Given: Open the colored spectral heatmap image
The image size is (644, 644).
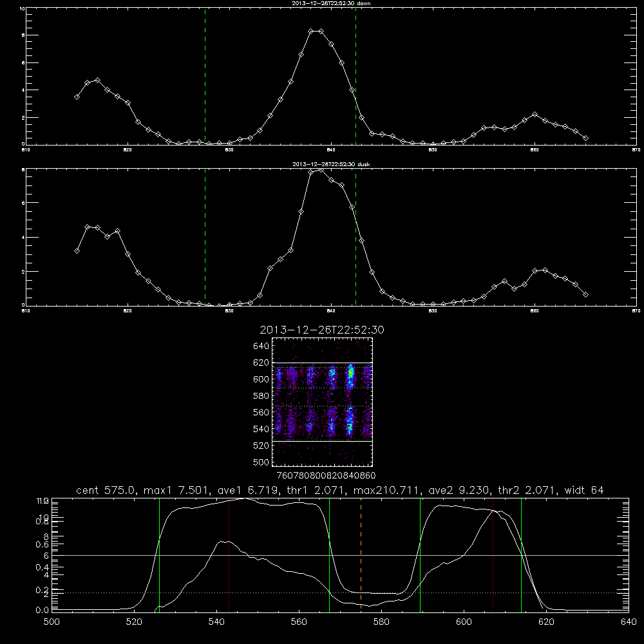Looking at the screenshot, I should 323,402.
